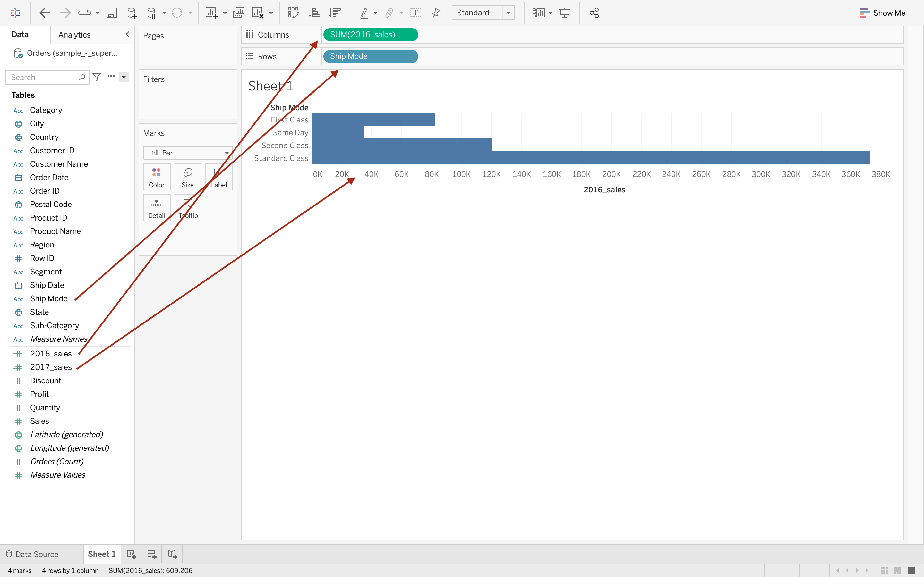
Task: Expand the Bar mark type dropdown
Action: click(227, 153)
